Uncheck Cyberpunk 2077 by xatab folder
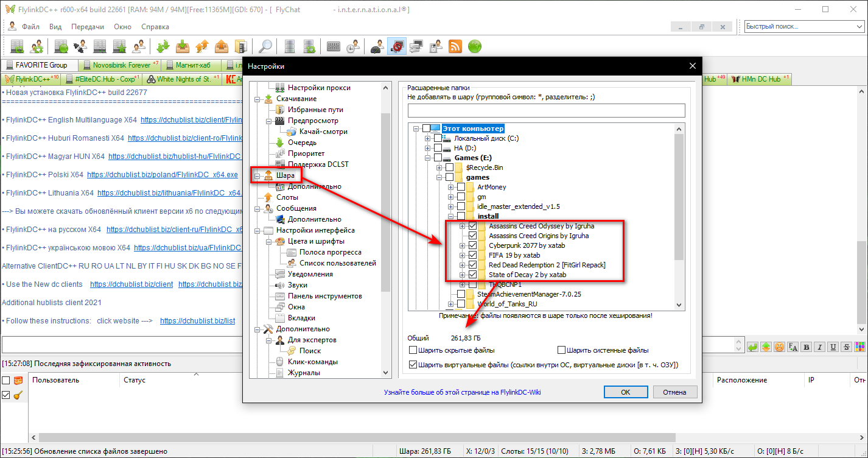Image resolution: width=868 pixels, height=458 pixels. pyautogui.click(x=473, y=245)
